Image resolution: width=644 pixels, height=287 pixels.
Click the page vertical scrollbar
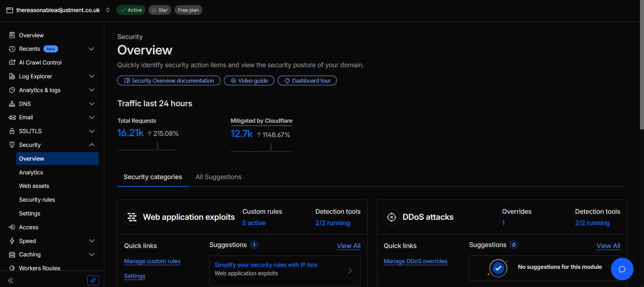642,67
